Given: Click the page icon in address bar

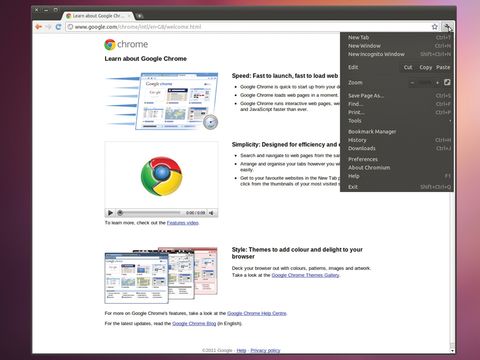Looking at the screenshot, I should click(70, 27).
